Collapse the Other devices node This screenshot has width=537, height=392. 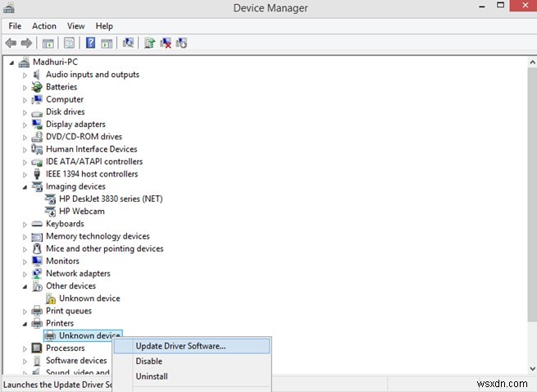25,286
